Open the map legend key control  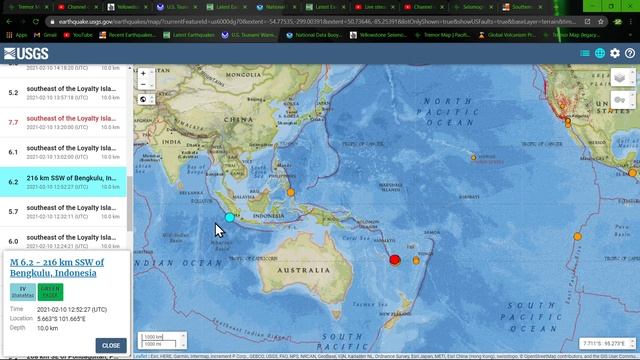[620, 100]
